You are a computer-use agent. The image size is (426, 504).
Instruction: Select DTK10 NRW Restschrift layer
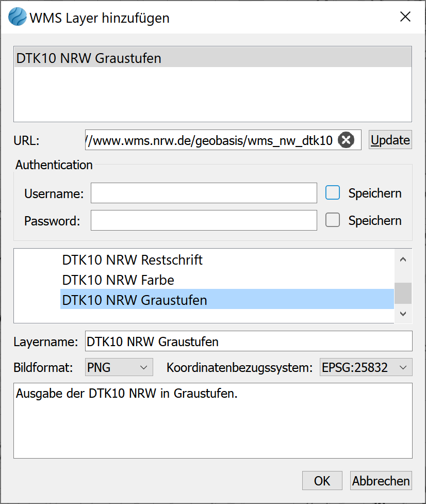133,260
